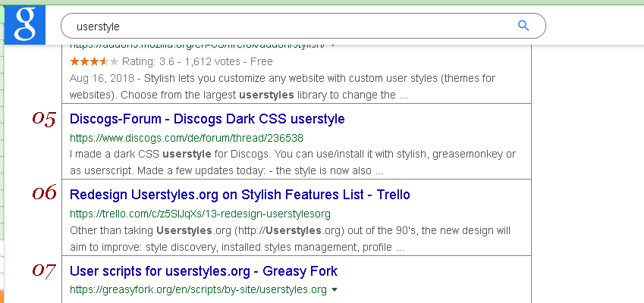Image resolution: width=644 pixels, height=303 pixels.
Task: Click the trello.com redesign-userstylesorg URL
Action: (200, 214)
